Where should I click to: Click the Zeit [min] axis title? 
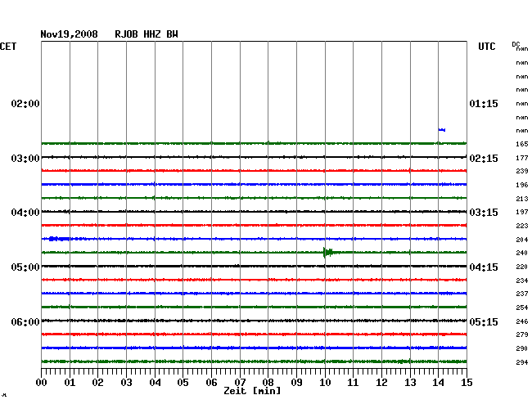252,391
